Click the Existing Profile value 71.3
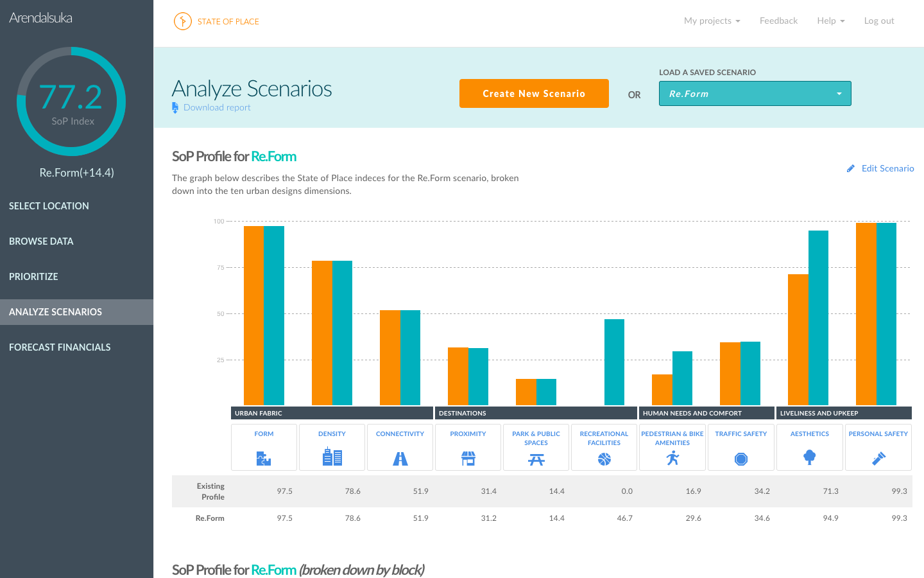The width and height of the screenshot is (924, 578). (x=830, y=491)
